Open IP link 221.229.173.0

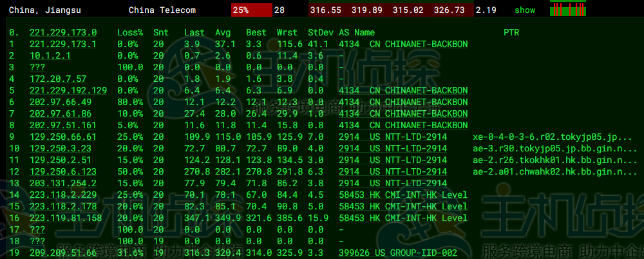[x=63, y=32]
